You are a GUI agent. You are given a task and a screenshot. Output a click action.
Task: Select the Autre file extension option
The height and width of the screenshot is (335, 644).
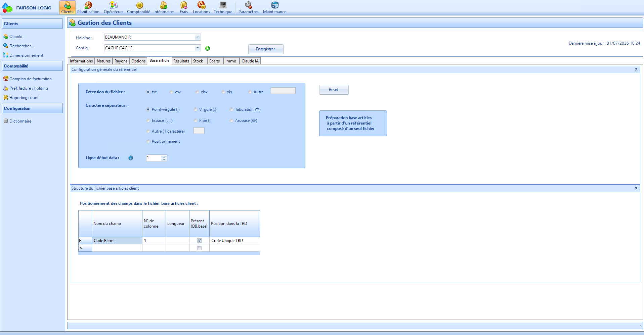pos(250,92)
